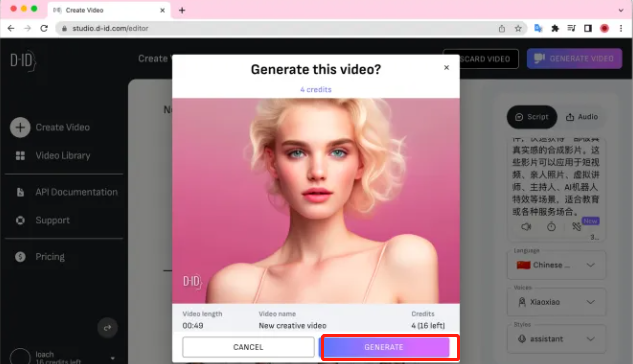Screen dimensions: 633x364
Task: Open Support in the sidebar
Action: click(x=52, y=220)
